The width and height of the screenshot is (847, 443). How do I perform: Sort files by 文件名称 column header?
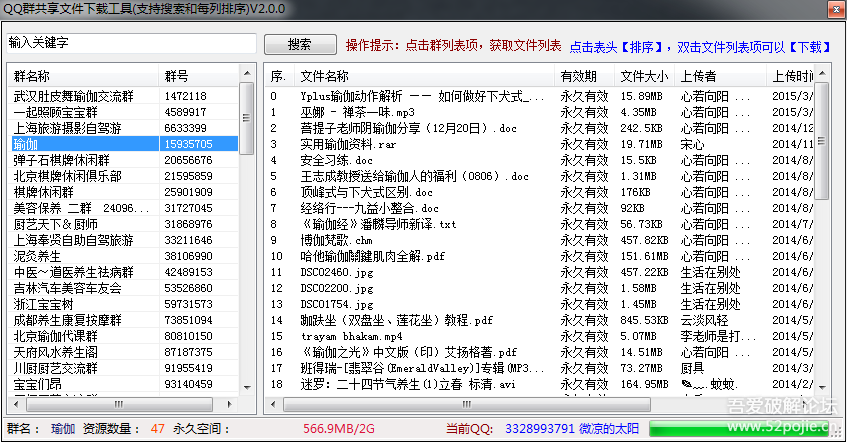point(423,76)
